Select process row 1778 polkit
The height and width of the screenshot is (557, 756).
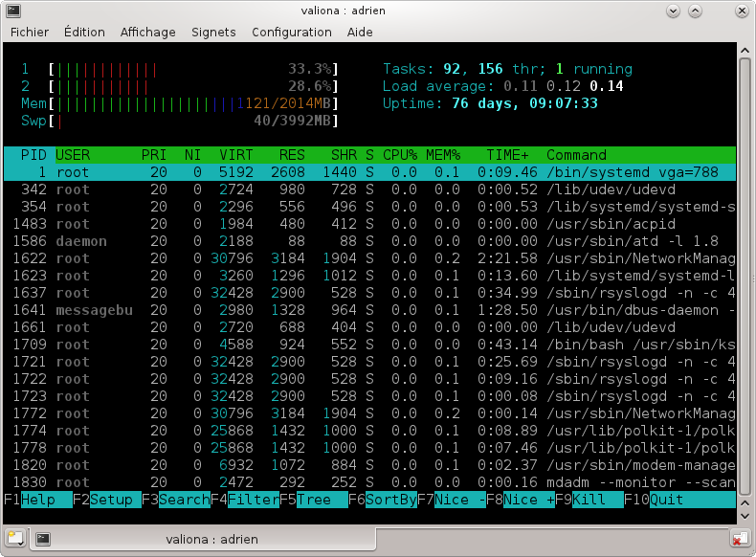point(369,448)
